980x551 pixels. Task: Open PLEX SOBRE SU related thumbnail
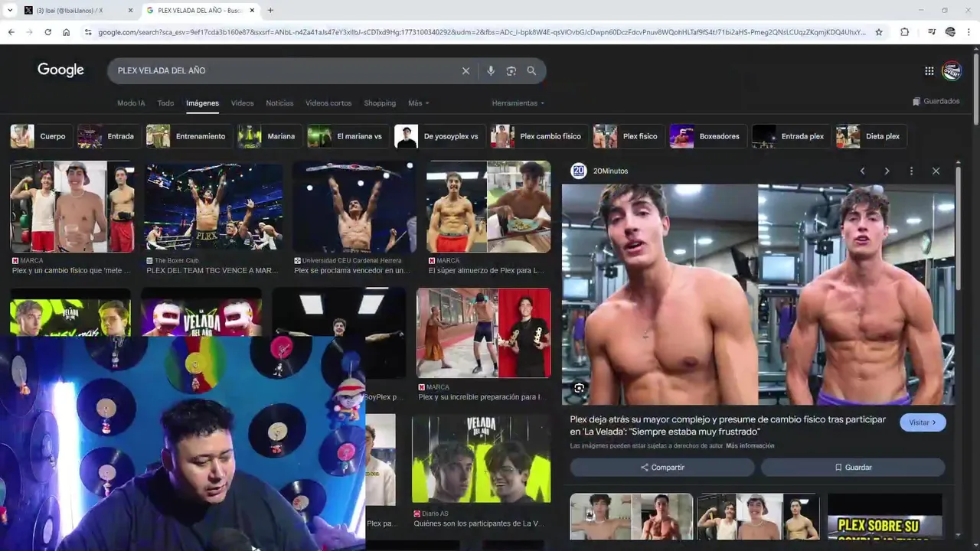point(884,517)
